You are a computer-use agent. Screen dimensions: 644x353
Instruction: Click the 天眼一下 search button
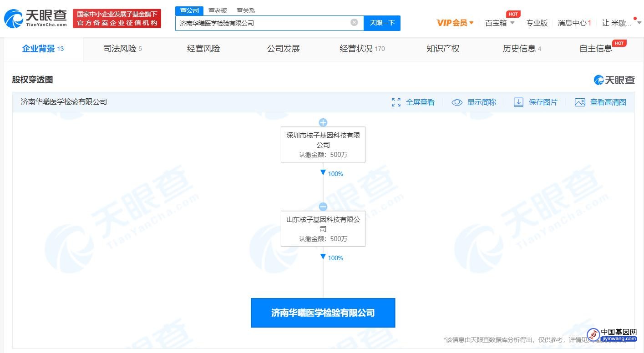[382, 23]
